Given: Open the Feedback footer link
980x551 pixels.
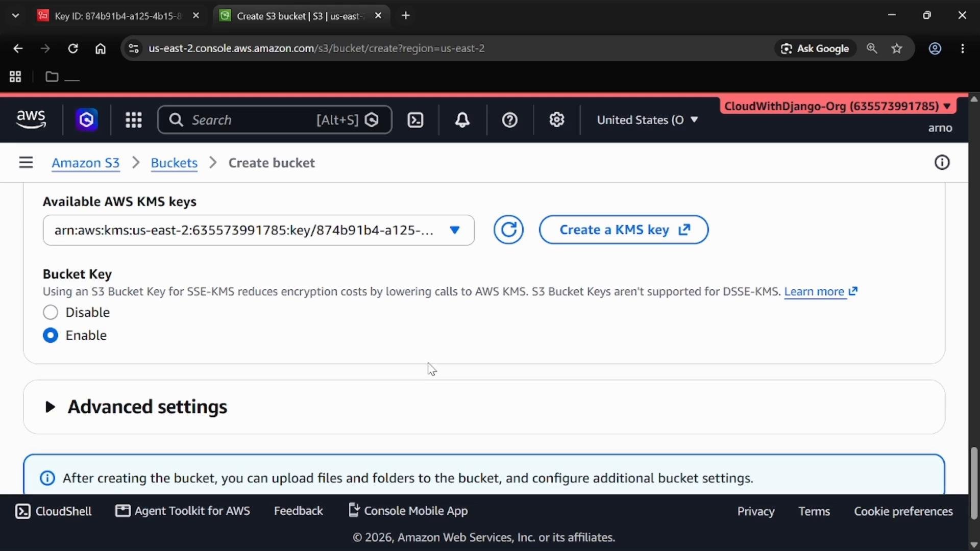Looking at the screenshot, I should (298, 511).
